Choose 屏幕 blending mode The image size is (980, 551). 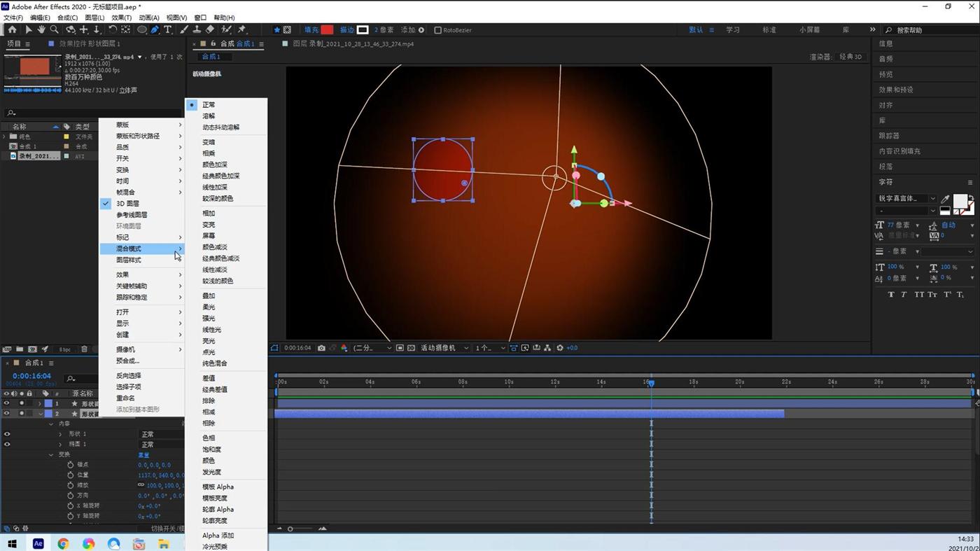coord(209,236)
